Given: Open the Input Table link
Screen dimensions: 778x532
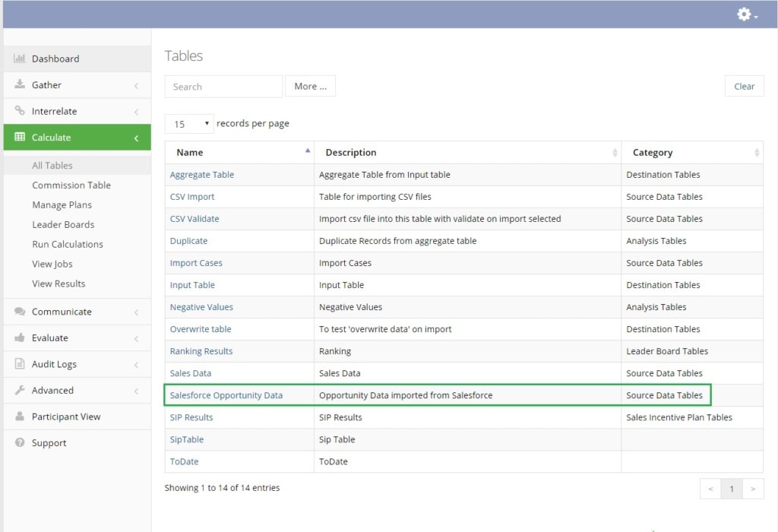Looking at the screenshot, I should pos(192,285).
